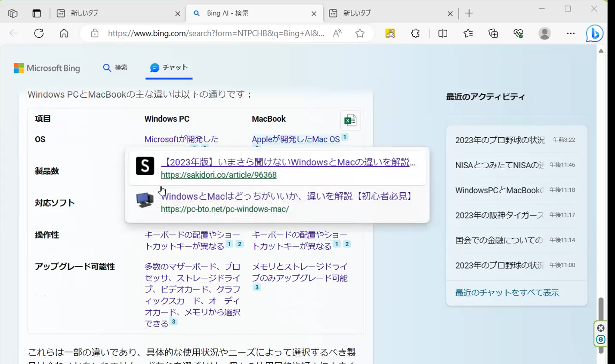Click the address bar URL field
Screen dimensions: 615x364
pyautogui.click(x=216, y=33)
